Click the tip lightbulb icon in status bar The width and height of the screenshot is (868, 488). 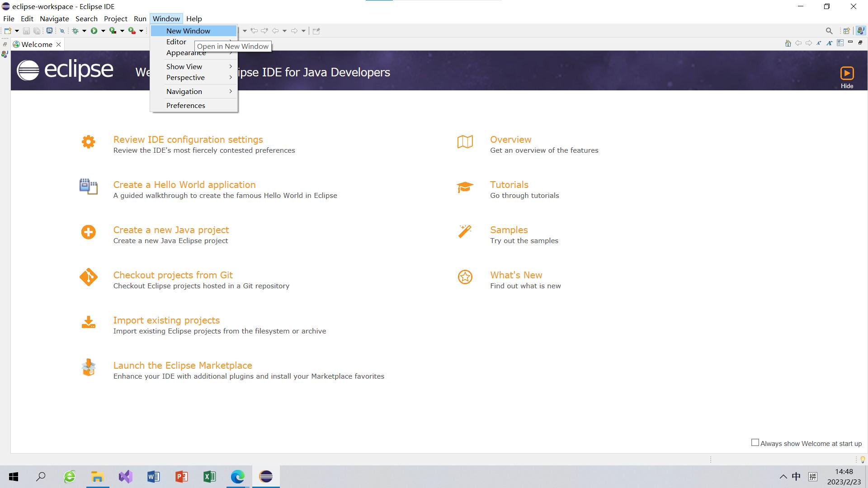863,460
